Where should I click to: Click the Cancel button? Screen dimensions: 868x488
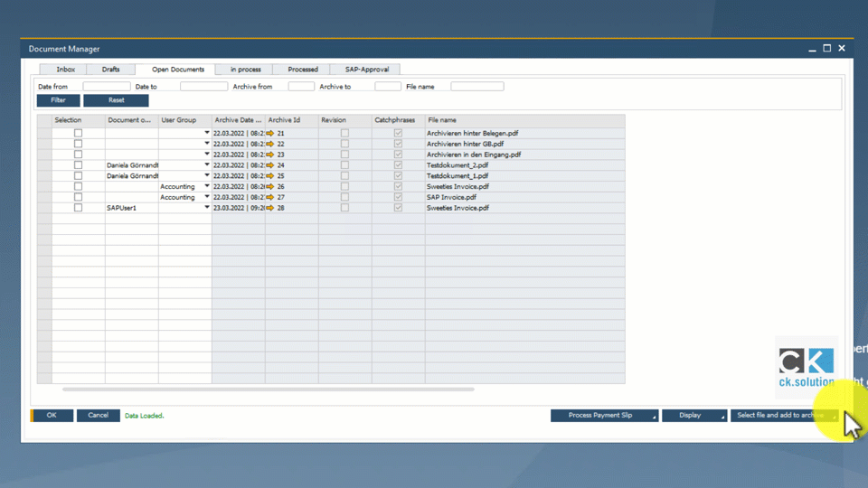[x=98, y=416]
